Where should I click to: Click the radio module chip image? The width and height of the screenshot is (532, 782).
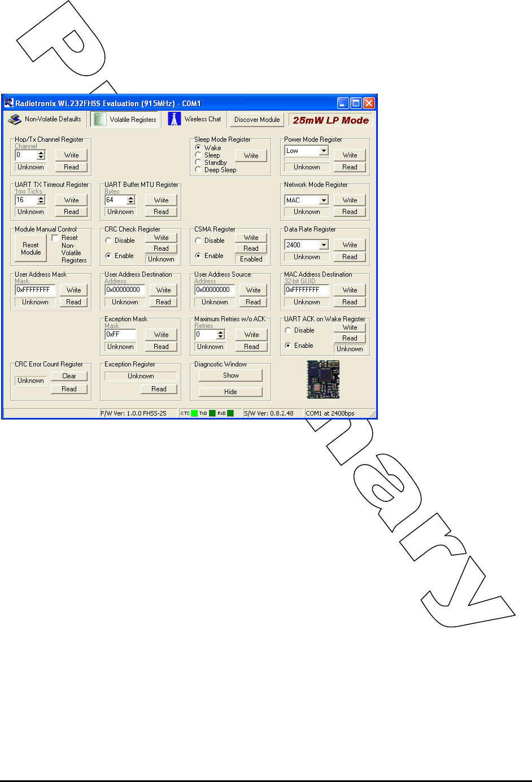(x=323, y=379)
